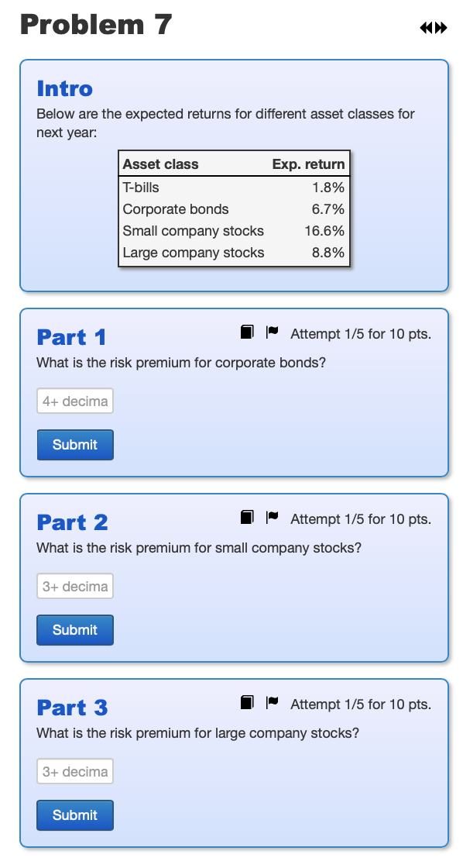Submit the large company stocks answer
The width and height of the screenshot is (463, 868).
[x=74, y=815]
